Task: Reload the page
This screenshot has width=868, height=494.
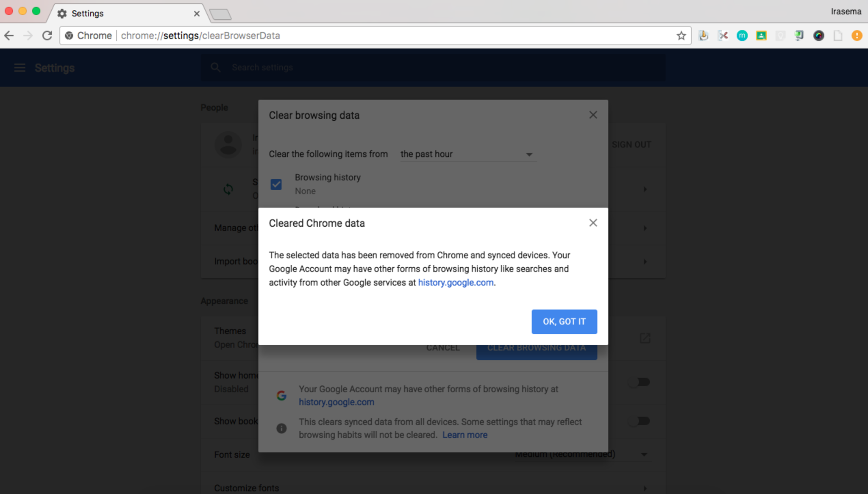Action: click(47, 36)
